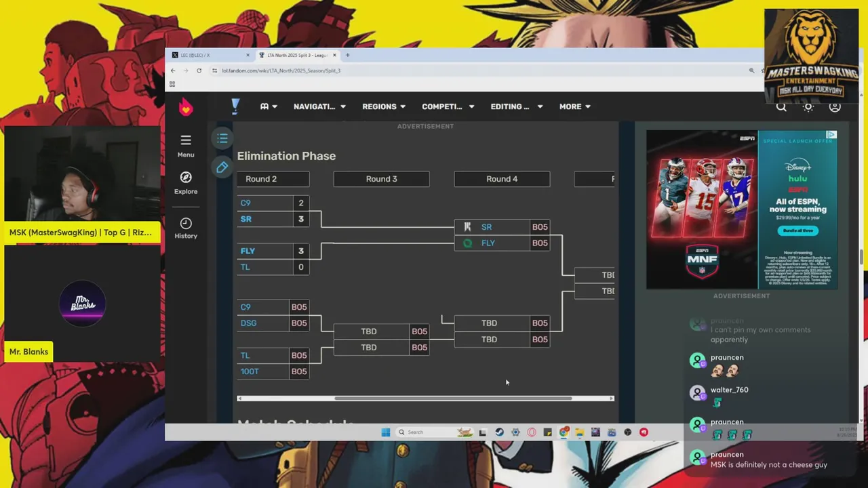
Task: Open File Explorer from the taskbar
Action: coord(580,432)
